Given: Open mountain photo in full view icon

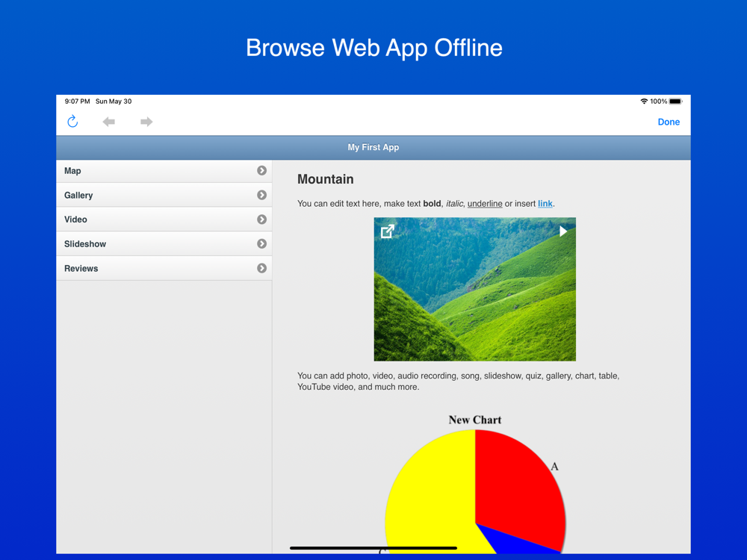Looking at the screenshot, I should click(x=387, y=231).
